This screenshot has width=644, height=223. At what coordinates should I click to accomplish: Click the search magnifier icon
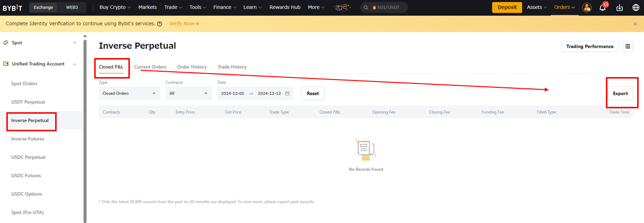pos(366,7)
